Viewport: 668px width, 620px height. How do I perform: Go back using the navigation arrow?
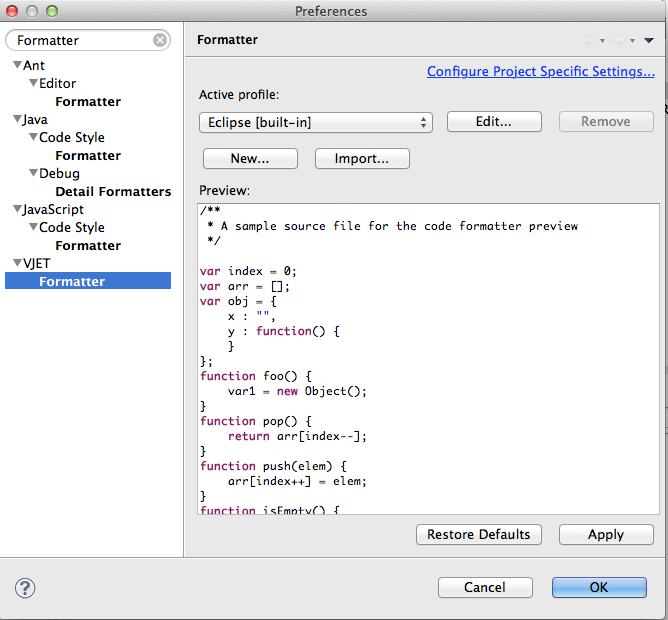click(x=588, y=40)
